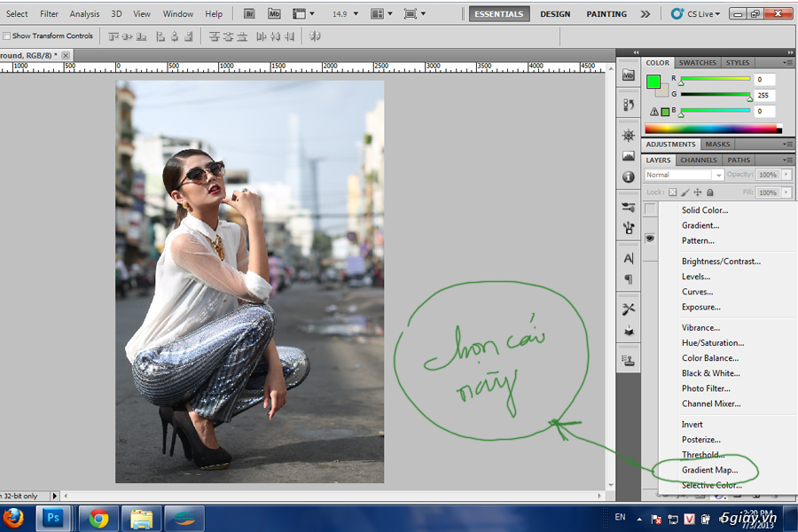
Task: Open Google Chrome from the taskbar
Action: tap(98, 518)
